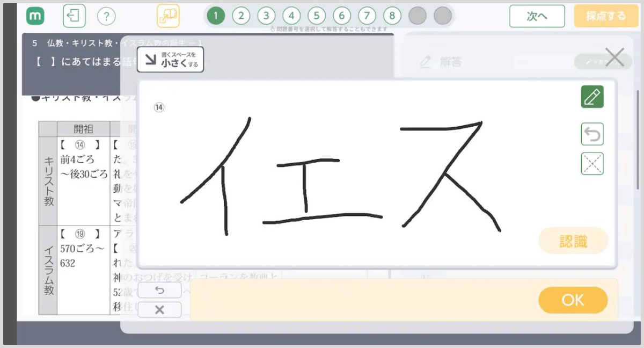
Task: Open the question mark help button
Action: pyautogui.click(x=106, y=17)
